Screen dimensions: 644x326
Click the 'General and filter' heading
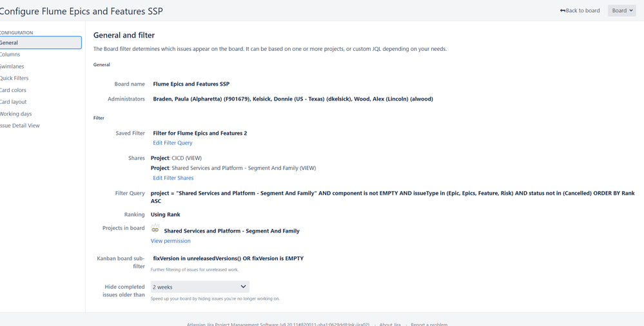click(x=124, y=35)
